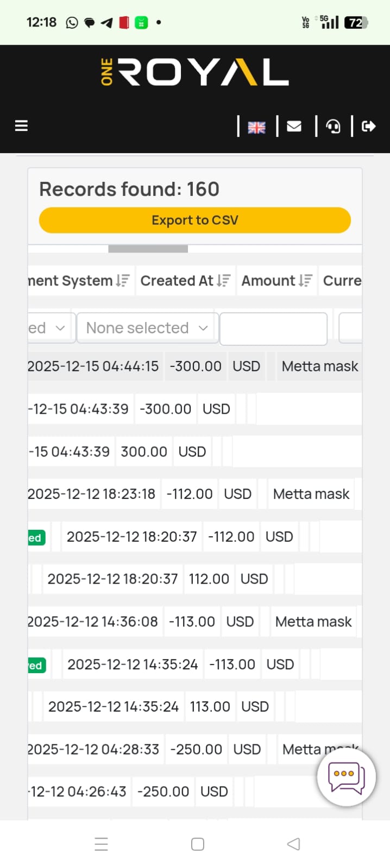Image resolution: width=390 pixels, height=868 pixels.
Task: Select the Amount column header
Action: click(268, 281)
